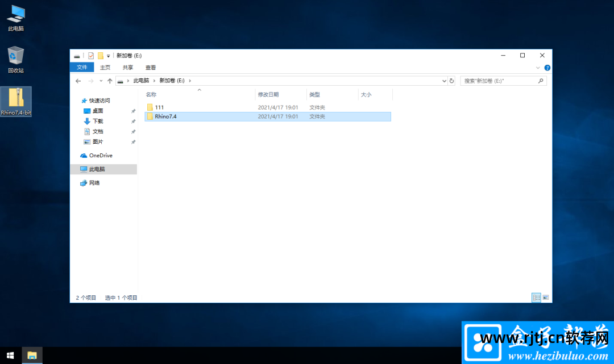Click the pin icon beside 文档
Screen dimensions: 614x364
[133, 131]
